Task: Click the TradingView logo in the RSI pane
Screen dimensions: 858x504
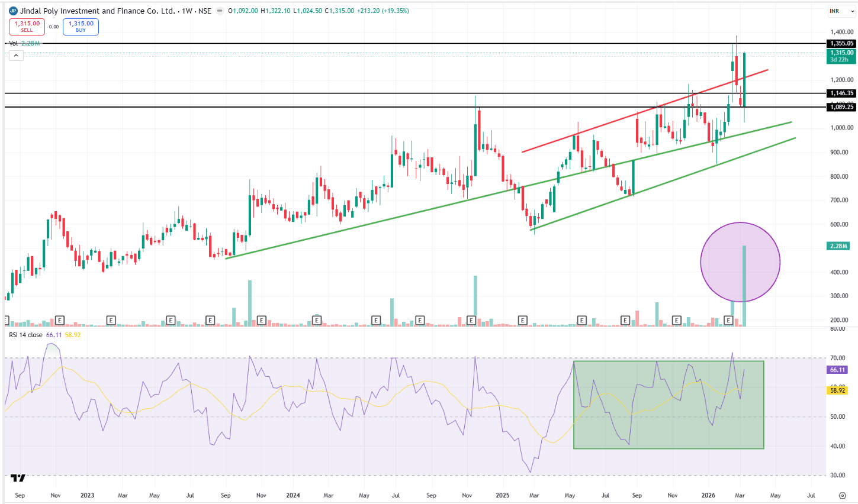Action: click(18, 477)
